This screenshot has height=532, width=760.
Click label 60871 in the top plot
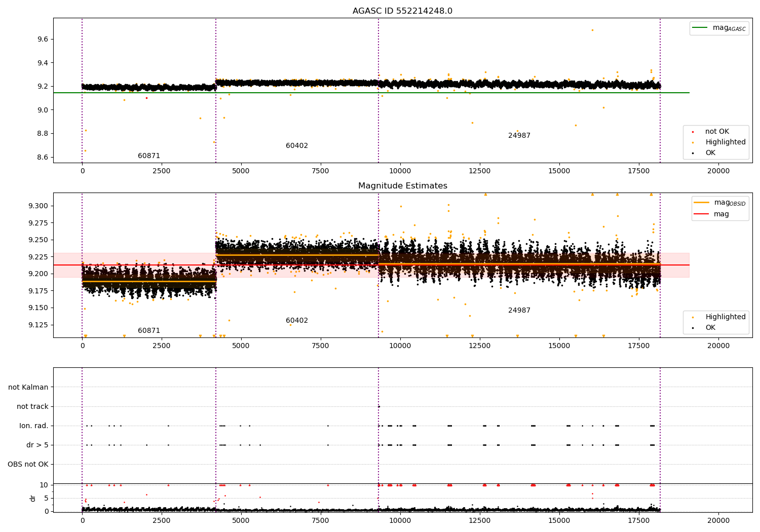(x=149, y=156)
